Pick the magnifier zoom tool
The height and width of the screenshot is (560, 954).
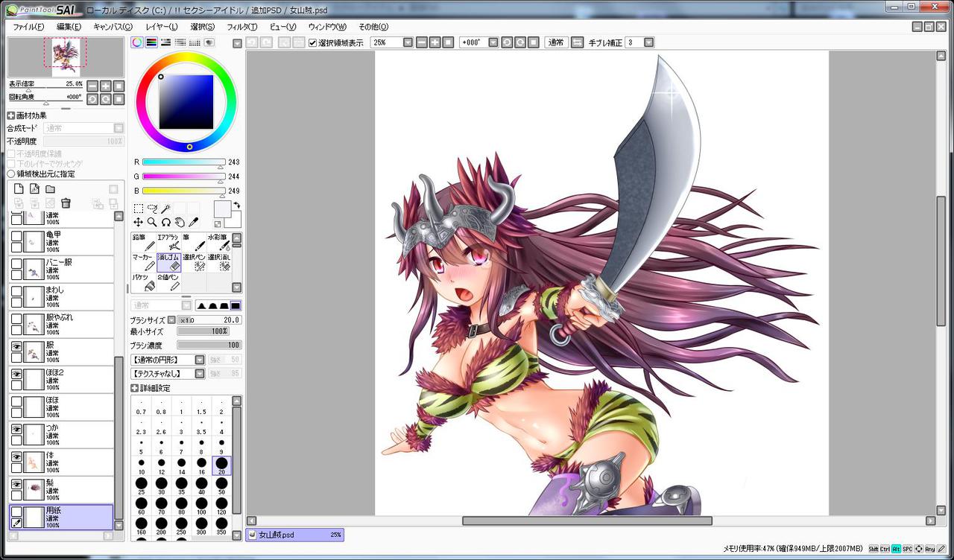click(152, 222)
